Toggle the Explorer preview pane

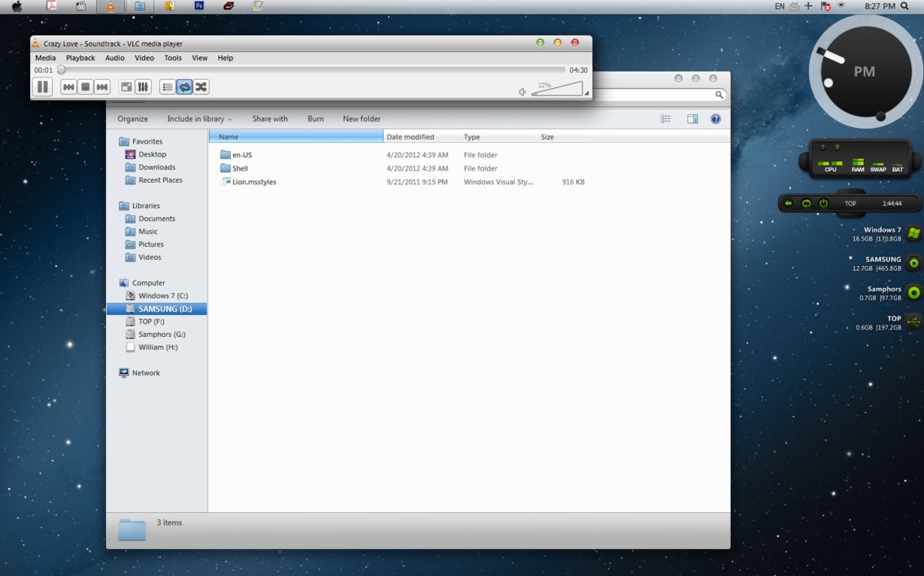click(692, 119)
